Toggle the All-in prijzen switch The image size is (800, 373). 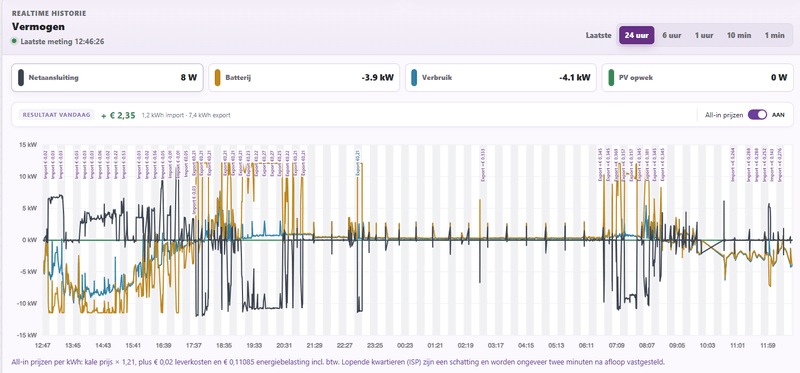coord(758,115)
